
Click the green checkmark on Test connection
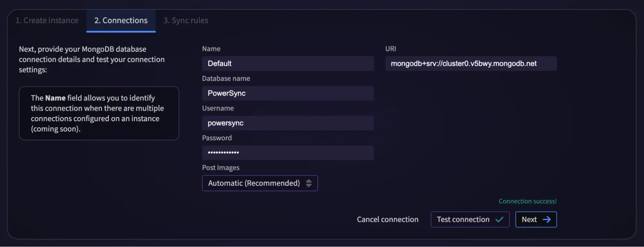coord(499,219)
